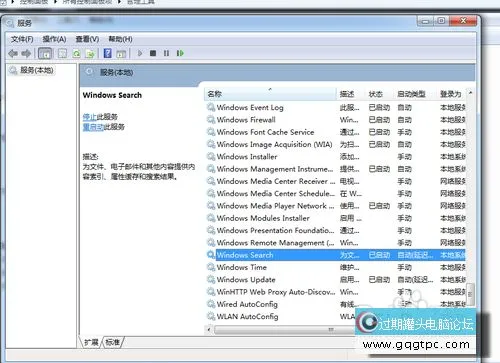500x363 pixels.
Task: Open the 操作(A) menu
Action: pos(54,39)
